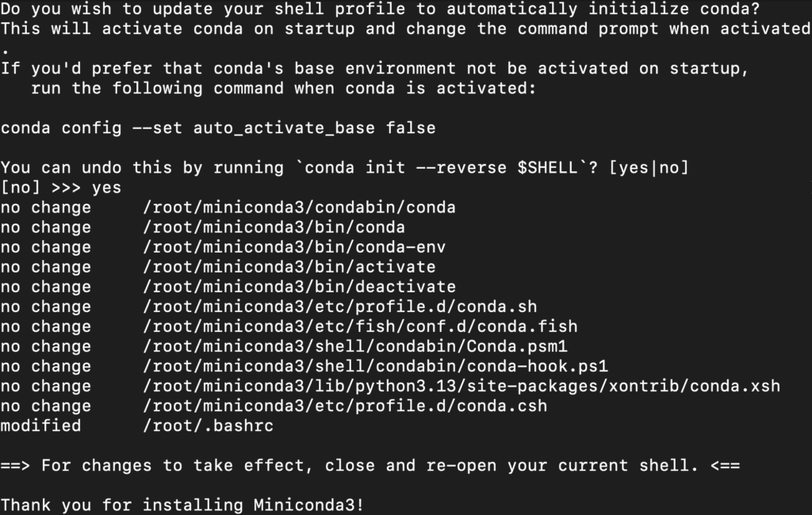Click the conda.fish path line

(x=360, y=326)
